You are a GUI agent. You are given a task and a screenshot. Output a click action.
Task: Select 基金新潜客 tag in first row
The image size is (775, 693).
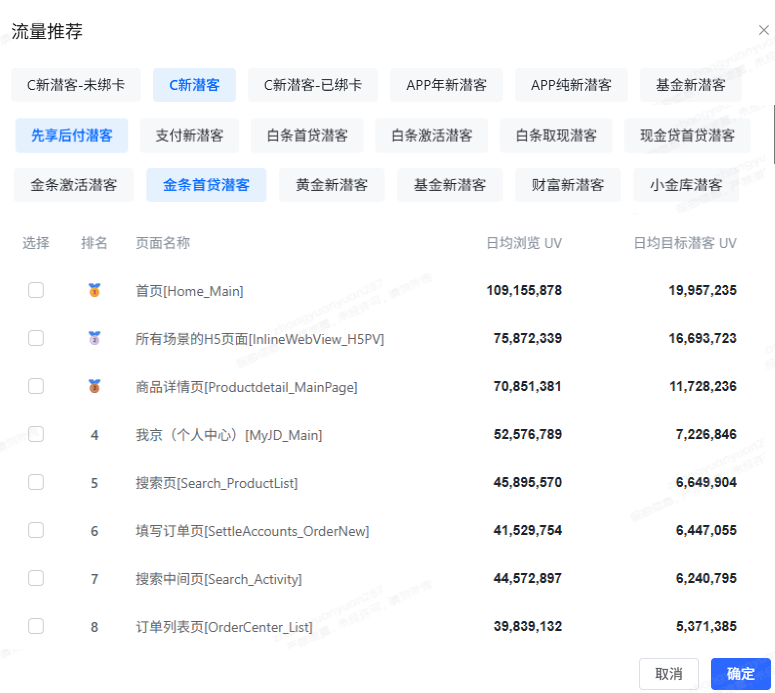pyautogui.click(x=690, y=85)
